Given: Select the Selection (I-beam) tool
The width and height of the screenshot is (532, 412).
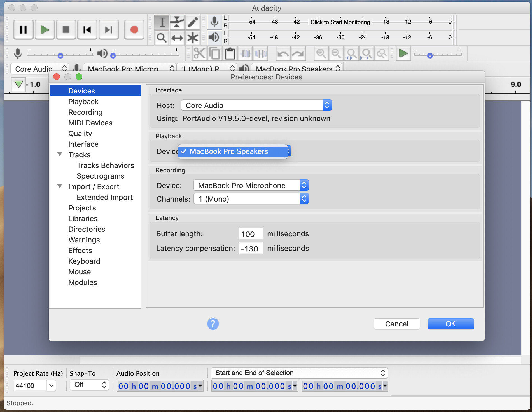Looking at the screenshot, I should coord(162,22).
